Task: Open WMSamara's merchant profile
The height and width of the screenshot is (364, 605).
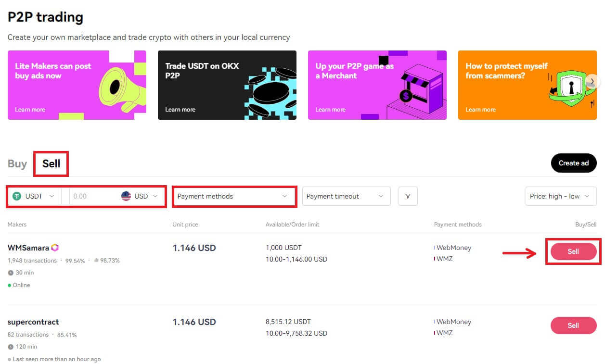Action: point(29,247)
